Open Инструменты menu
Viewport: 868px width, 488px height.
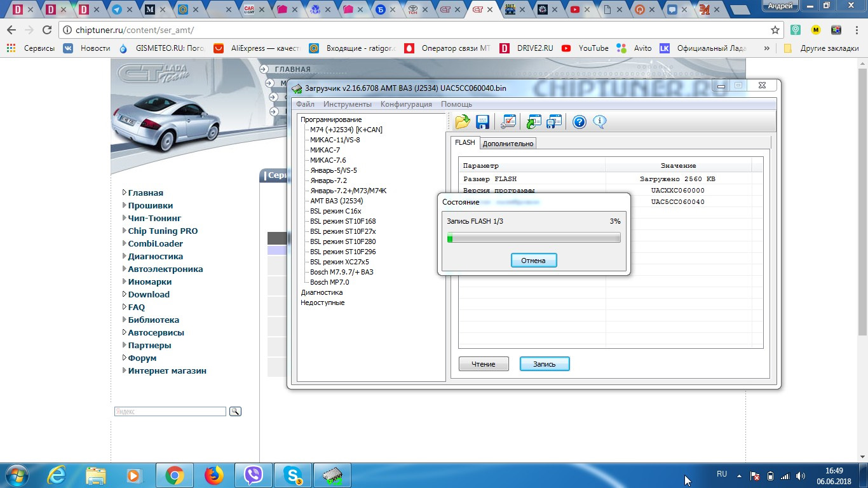(x=347, y=104)
